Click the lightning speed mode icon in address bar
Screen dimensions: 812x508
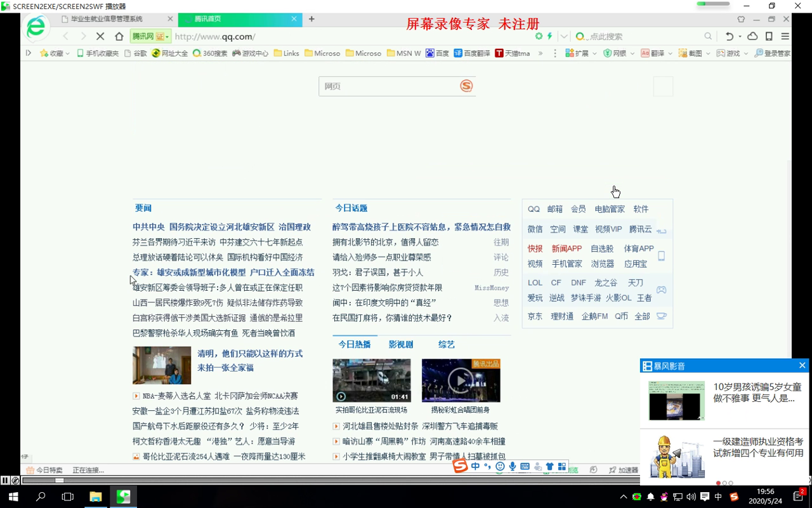549,36
